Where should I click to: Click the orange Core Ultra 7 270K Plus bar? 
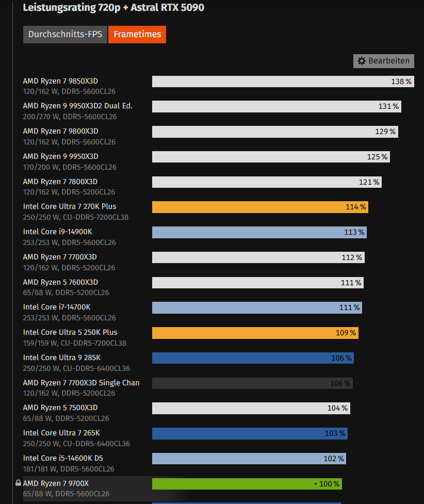coord(260,207)
